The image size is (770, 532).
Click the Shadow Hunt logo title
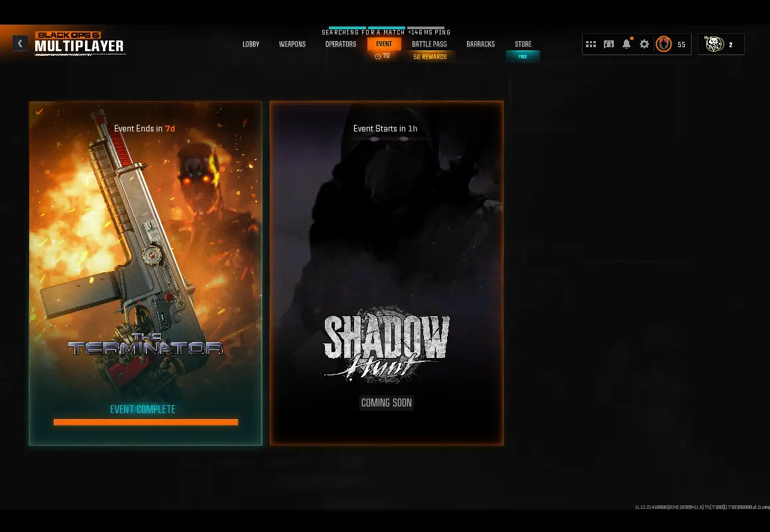(387, 345)
